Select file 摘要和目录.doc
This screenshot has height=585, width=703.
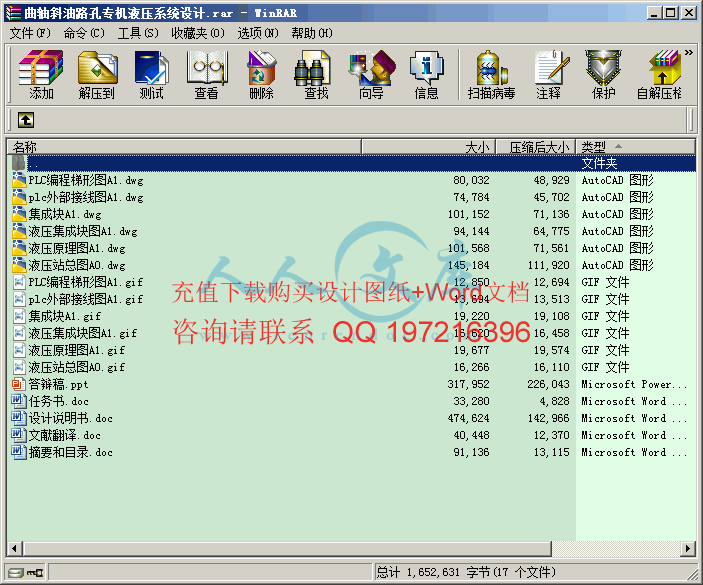click(352, 452)
